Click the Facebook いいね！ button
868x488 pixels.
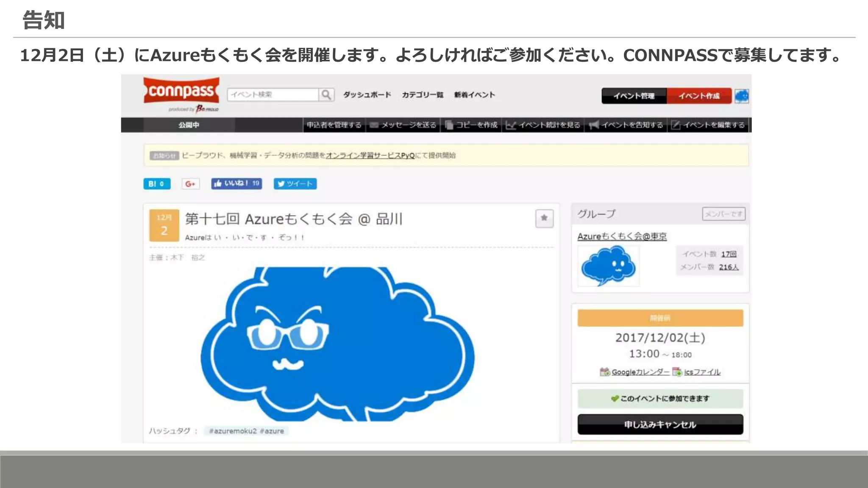click(236, 183)
